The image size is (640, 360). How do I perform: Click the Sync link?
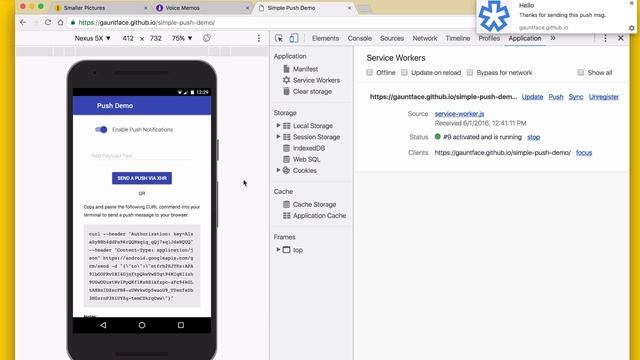576,97
